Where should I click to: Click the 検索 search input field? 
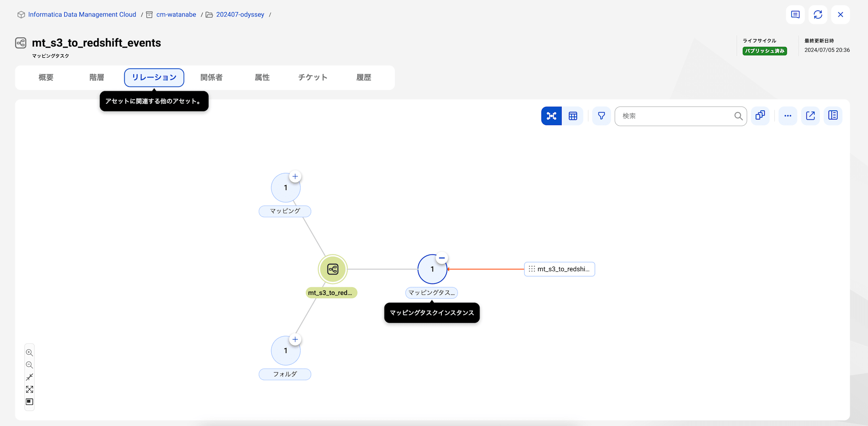(681, 116)
